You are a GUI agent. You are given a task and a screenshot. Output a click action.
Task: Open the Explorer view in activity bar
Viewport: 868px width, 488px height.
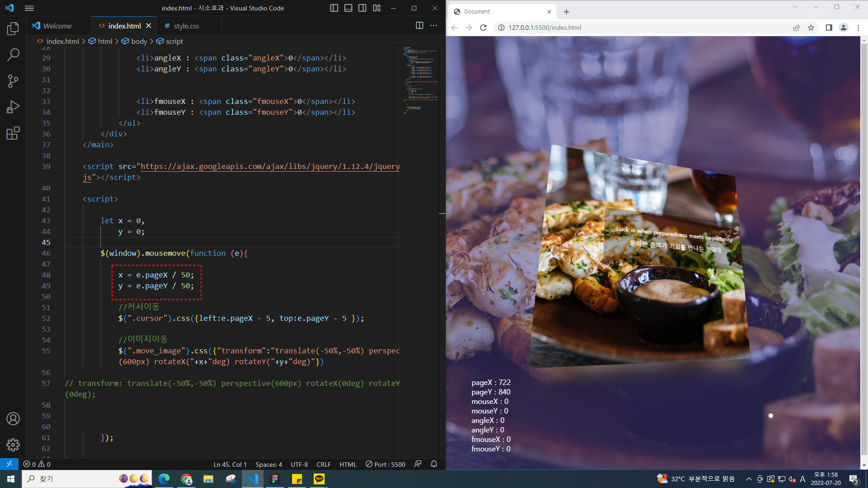point(13,29)
